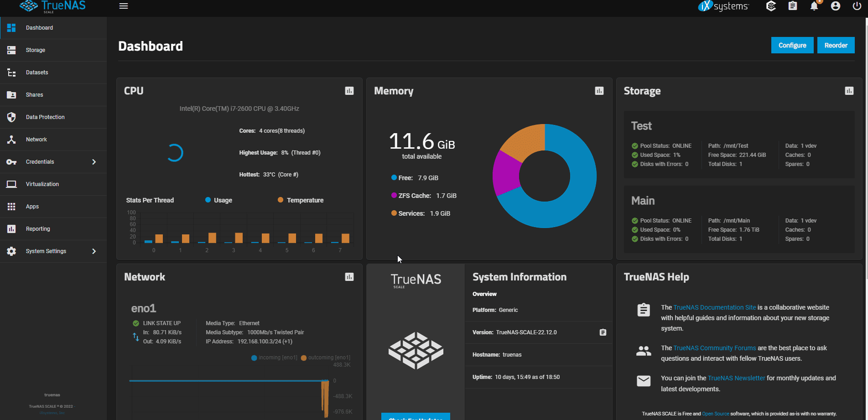Click the System Settings gear icon
The width and height of the screenshot is (868, 420).
point(11,251)
